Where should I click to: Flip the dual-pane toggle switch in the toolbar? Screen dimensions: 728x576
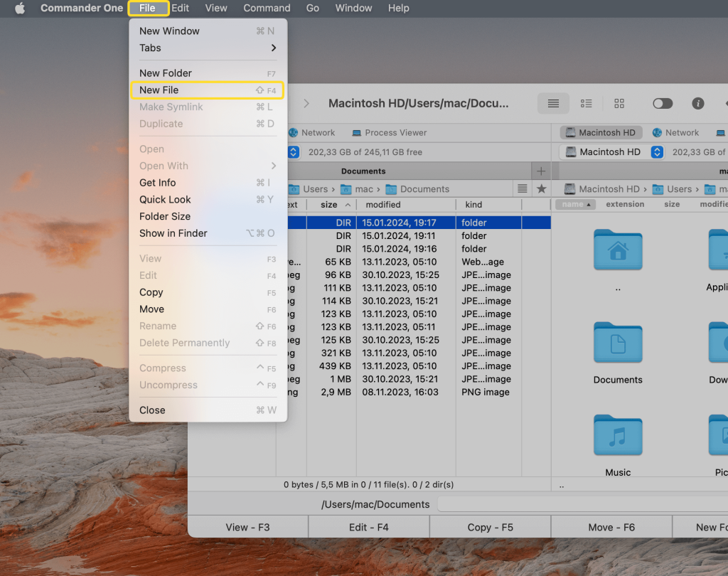tap(663, 104)
